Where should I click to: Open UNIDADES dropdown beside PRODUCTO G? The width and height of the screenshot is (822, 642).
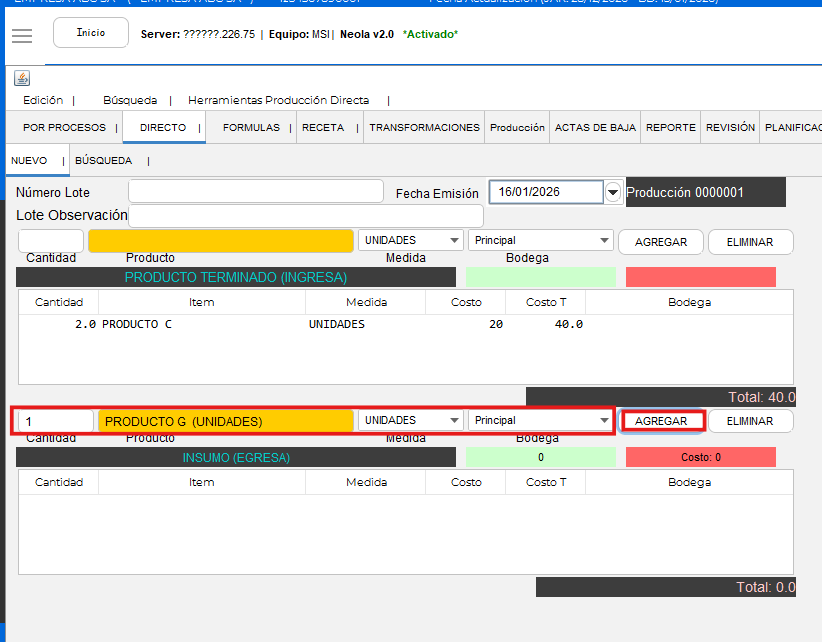(x=454, y=421)
